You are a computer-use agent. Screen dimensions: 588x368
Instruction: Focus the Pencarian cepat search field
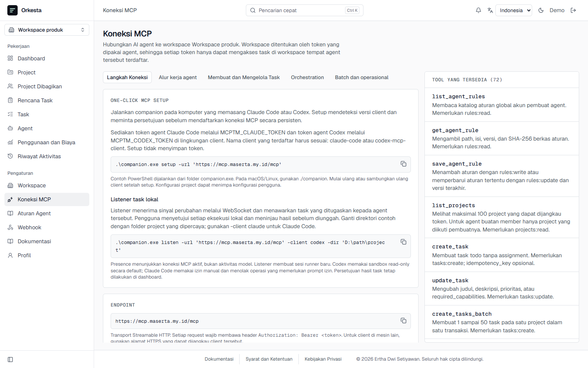pyautogui.click(x=304, y=10)
